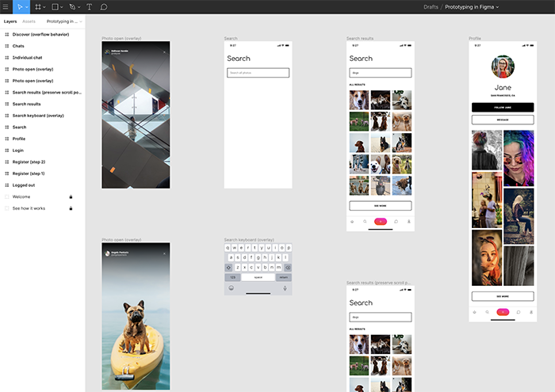
Task: Click the keyboard shift key
Action: pos(228,268)
